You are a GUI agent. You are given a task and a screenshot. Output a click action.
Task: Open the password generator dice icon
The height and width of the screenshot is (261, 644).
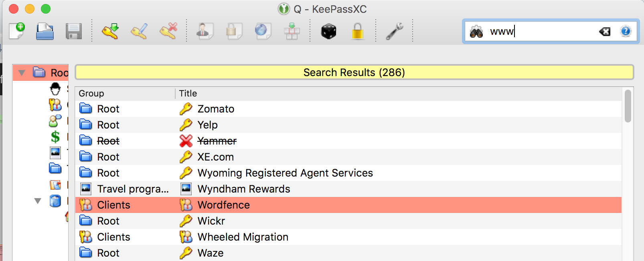(x=329, y=31)
